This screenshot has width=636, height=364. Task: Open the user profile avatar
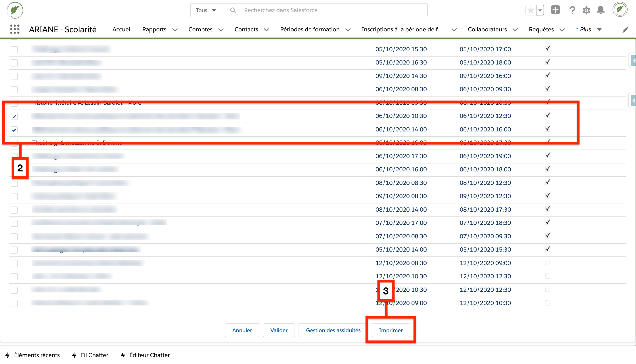pyautogui.click(x=620, y=10)
